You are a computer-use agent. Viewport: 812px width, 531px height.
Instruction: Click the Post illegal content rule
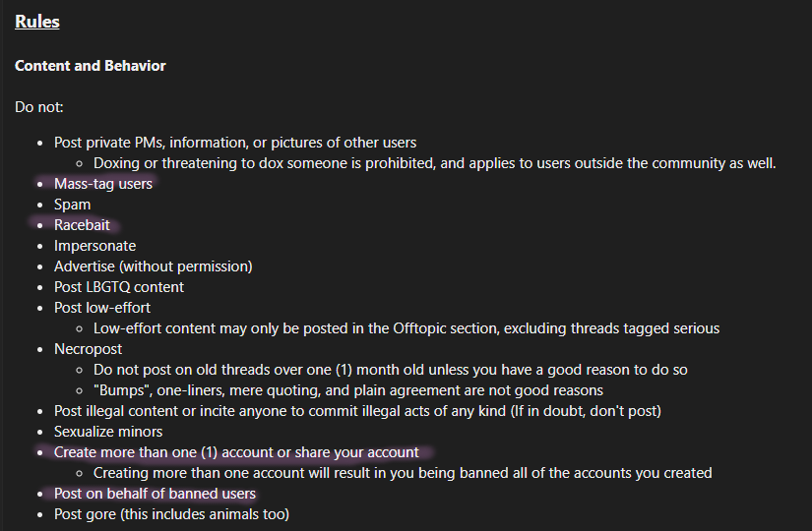[358, 411]
